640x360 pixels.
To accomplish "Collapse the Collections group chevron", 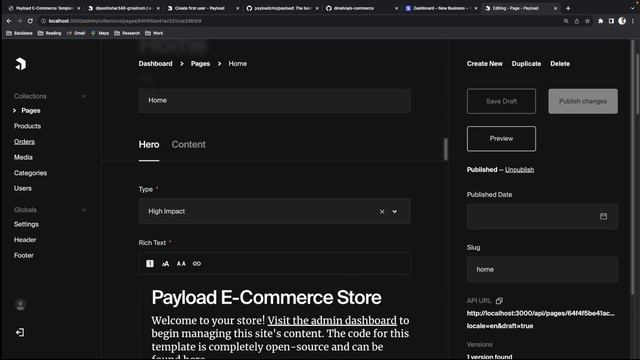I will (x=84, y=96).
